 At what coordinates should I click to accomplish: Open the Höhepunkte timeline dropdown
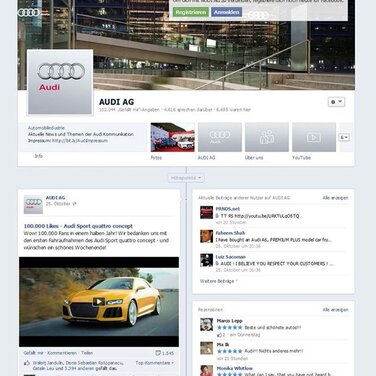coord(186,178)
